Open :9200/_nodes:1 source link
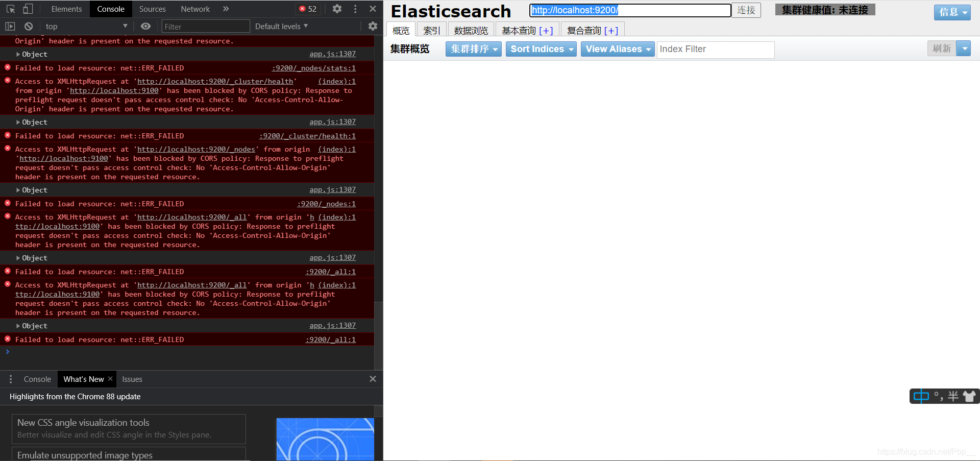Viewport: 980px width, 461px height. pos(327,204)
